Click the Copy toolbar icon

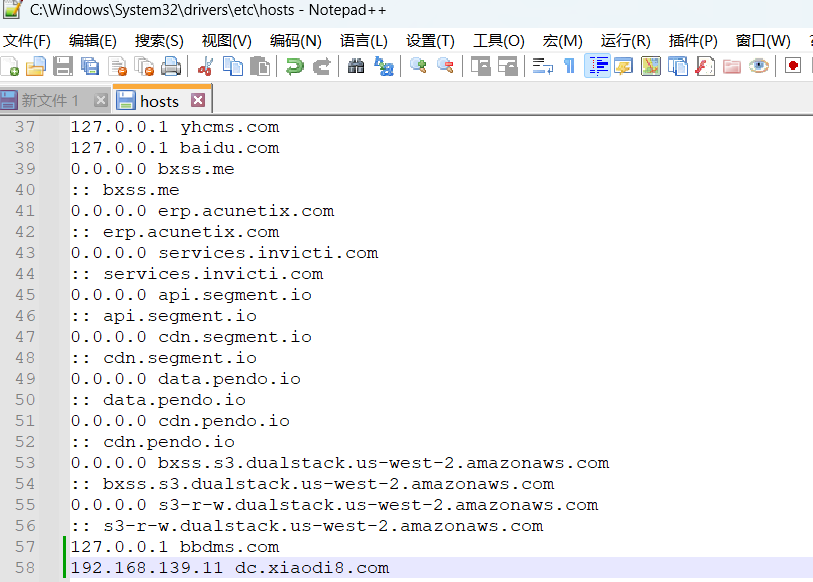(x=232, y=66)
